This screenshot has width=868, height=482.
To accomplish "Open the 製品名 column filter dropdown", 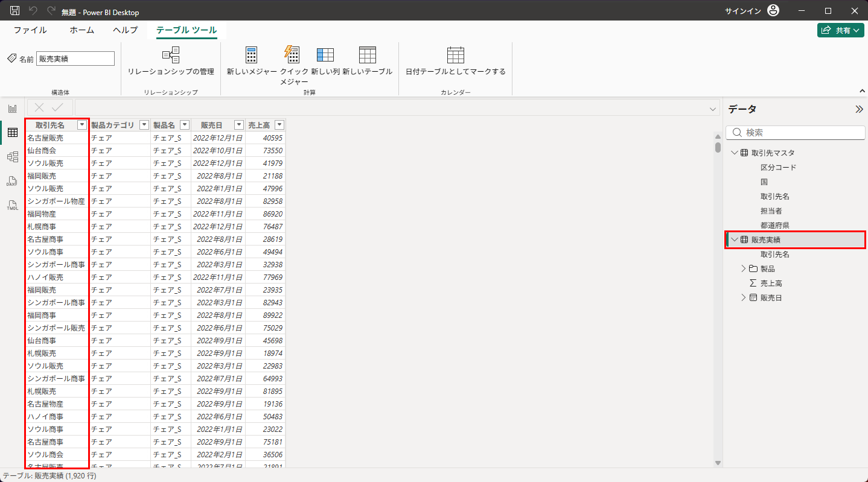I will 185,125.
